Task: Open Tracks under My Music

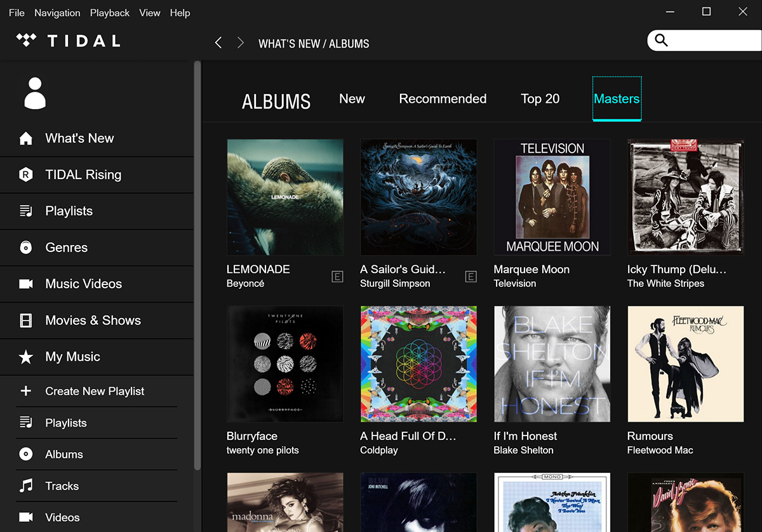Action: [97, 486]
